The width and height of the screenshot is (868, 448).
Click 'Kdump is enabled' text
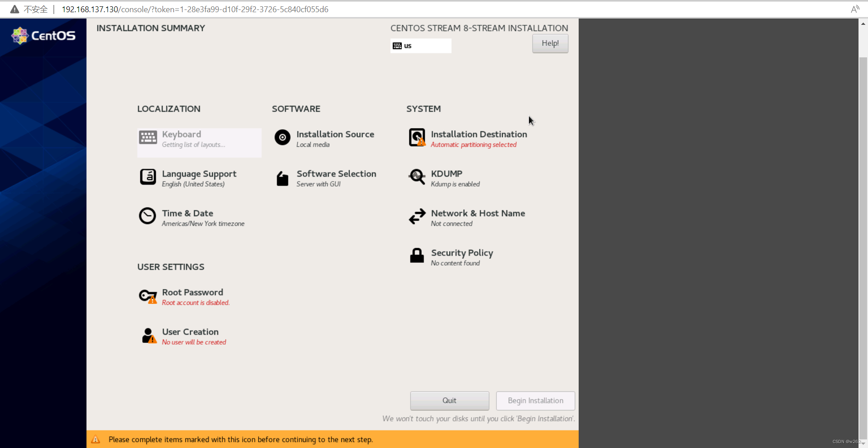(455, 184)
